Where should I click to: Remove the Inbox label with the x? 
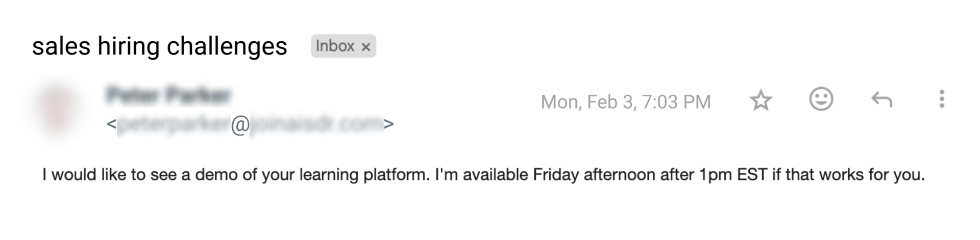tap(365, 47)
